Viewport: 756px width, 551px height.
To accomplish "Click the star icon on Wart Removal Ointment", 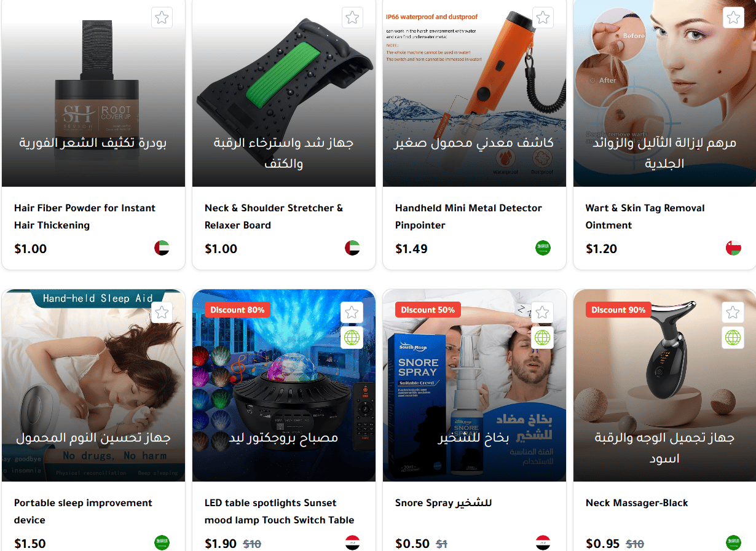I will pos(733,18).
